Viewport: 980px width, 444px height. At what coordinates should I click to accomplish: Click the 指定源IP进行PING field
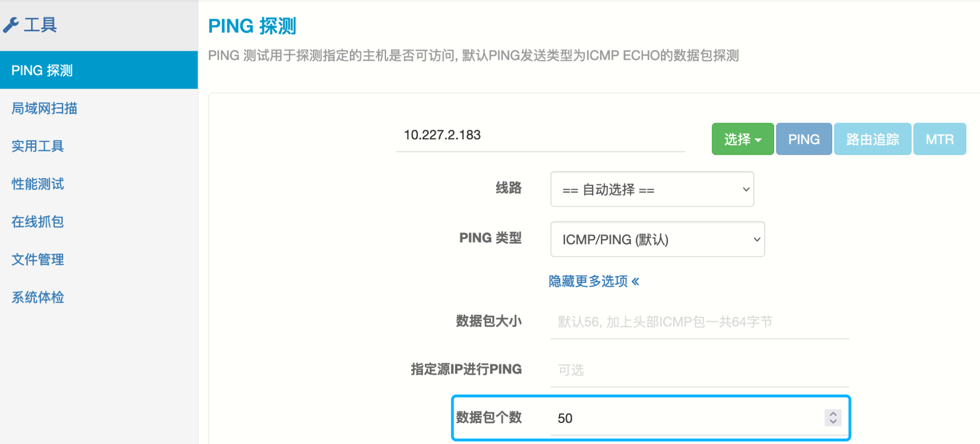point(699,370)
